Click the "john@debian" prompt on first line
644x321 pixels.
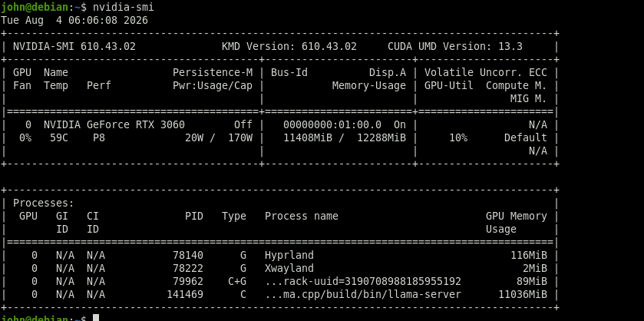point(35,7)
